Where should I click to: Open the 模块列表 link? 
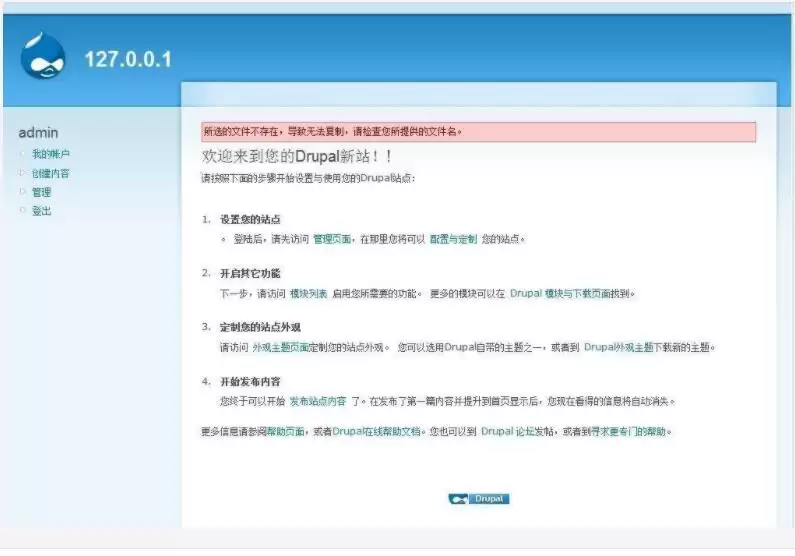[308, 293]
